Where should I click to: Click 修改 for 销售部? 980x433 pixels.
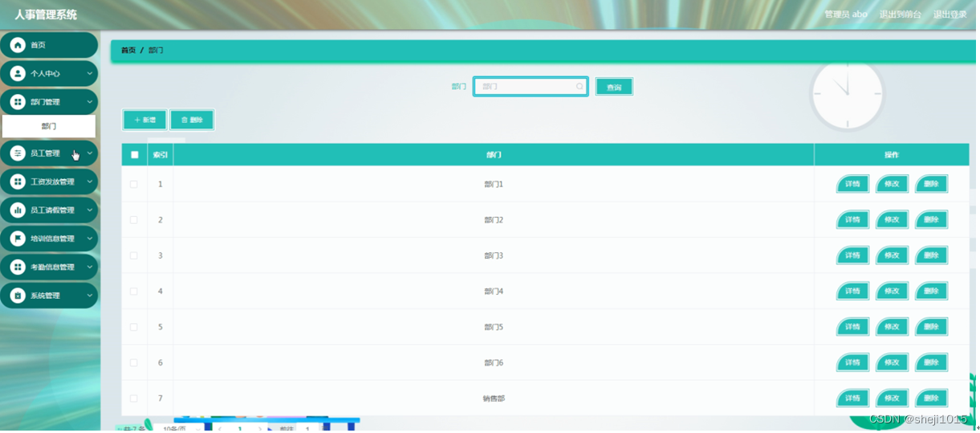(x=892, y=398)
